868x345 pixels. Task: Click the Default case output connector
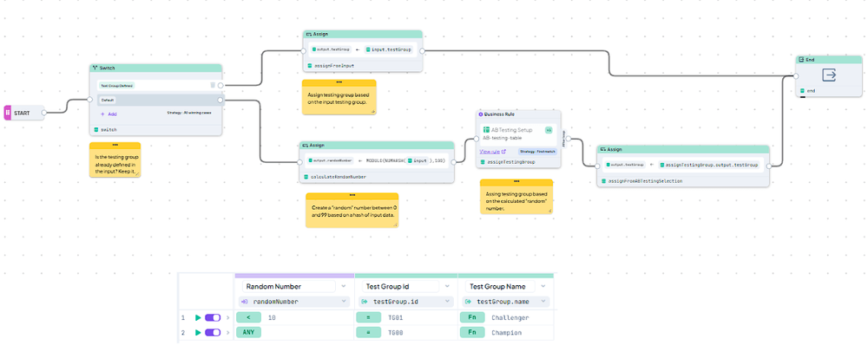coord(220,100)
